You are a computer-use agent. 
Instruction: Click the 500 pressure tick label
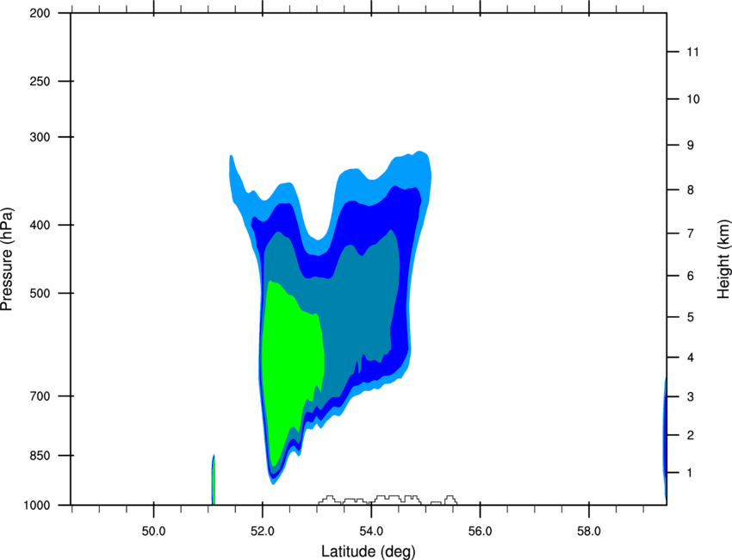click(40, 293)
